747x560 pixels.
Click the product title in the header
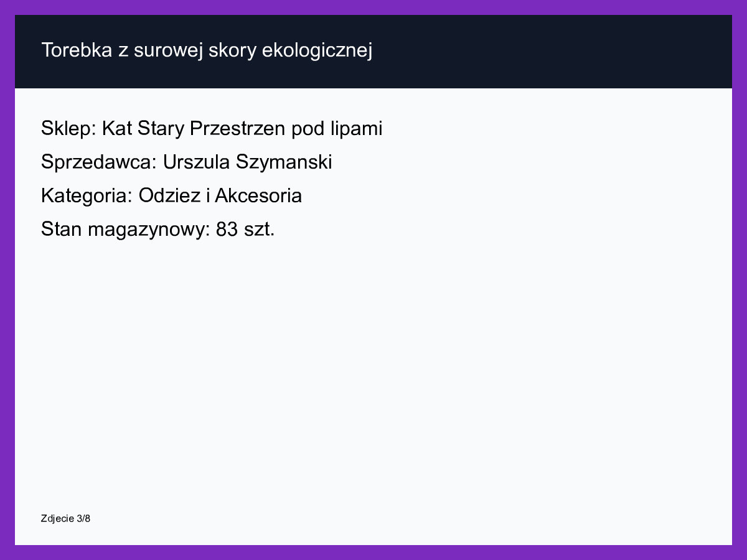(x=207, y=50)
